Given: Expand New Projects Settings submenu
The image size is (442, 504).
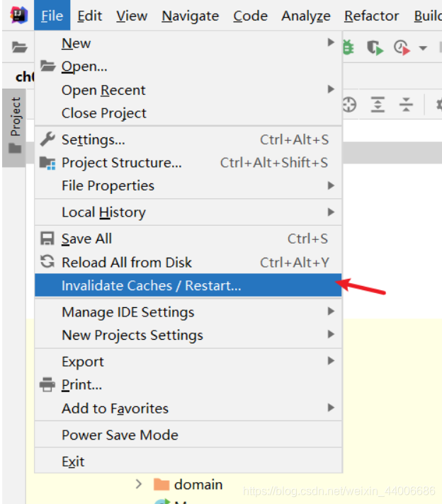Looking at the screenshot, I should click(188, 335).
